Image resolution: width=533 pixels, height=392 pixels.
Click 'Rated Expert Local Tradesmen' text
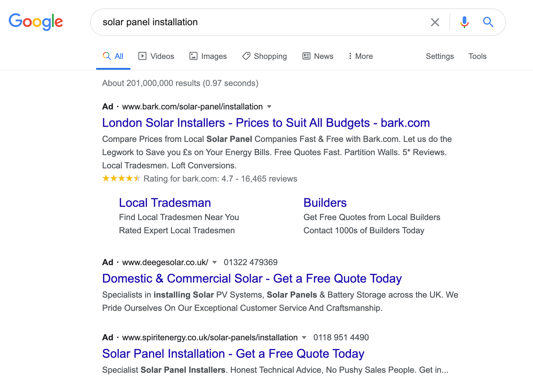coord(177,231)
